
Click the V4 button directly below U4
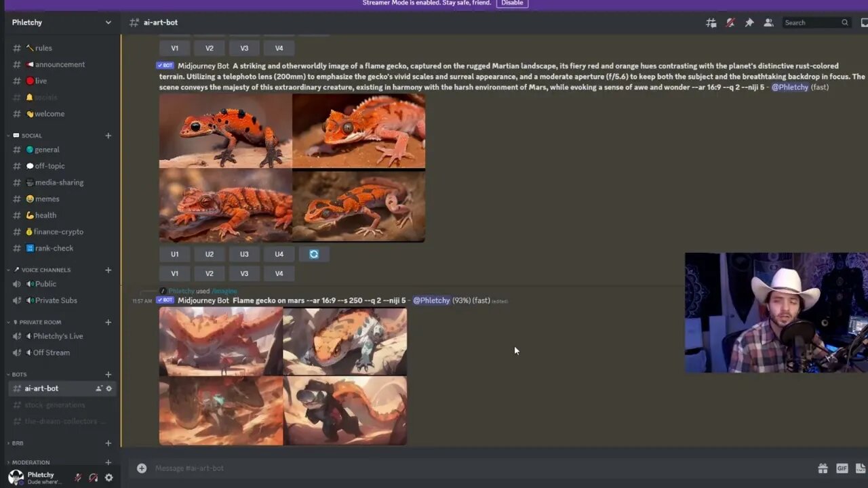279,274
